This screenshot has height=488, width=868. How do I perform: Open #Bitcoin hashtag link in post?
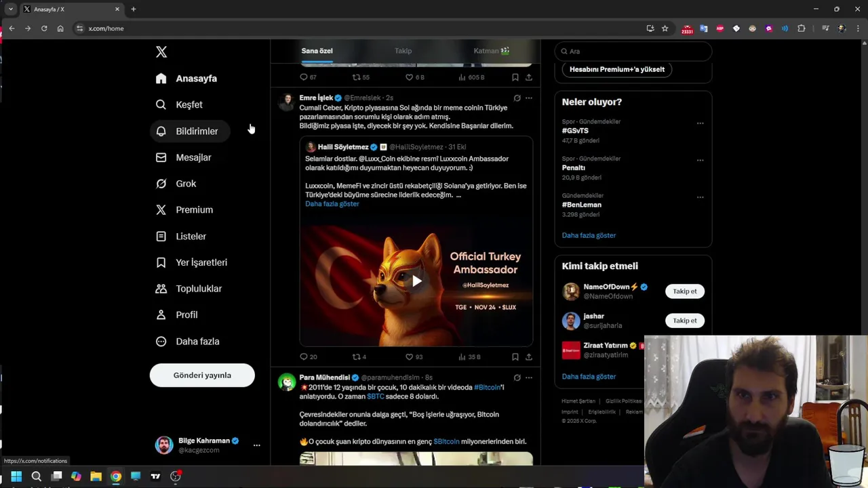coord(487,387)
